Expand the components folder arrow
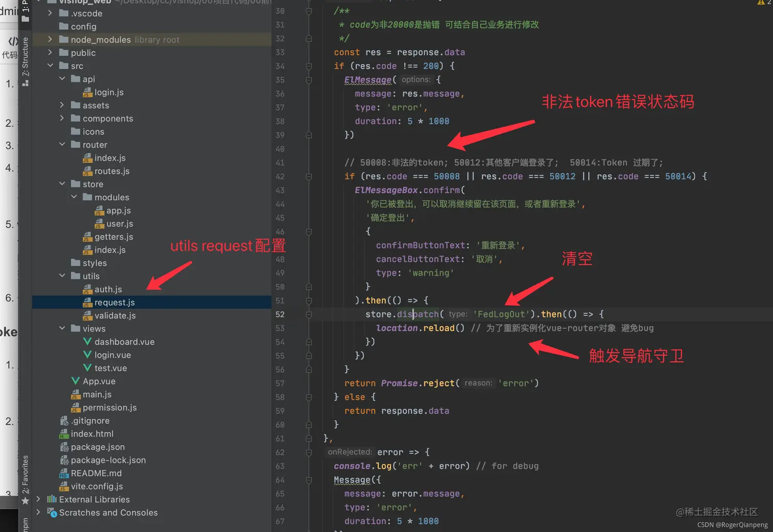The width and height of the screenshot is (773, 532). 62,119
